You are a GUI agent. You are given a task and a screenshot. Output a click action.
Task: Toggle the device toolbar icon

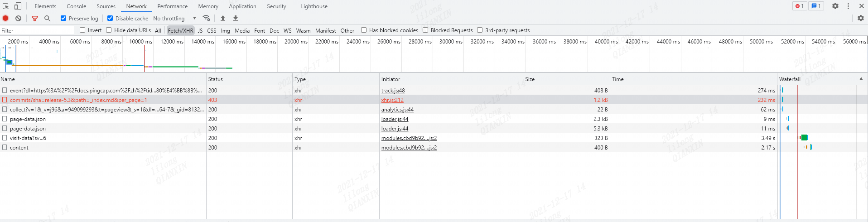(18, 6)
